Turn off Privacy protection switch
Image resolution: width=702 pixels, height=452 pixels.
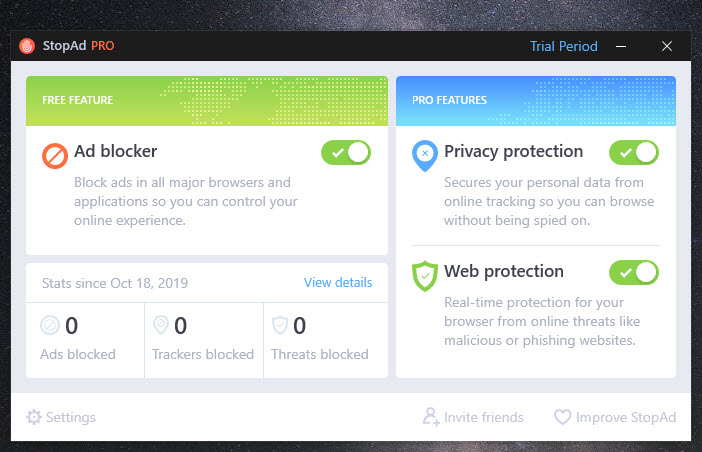click(x=634, y=152)
